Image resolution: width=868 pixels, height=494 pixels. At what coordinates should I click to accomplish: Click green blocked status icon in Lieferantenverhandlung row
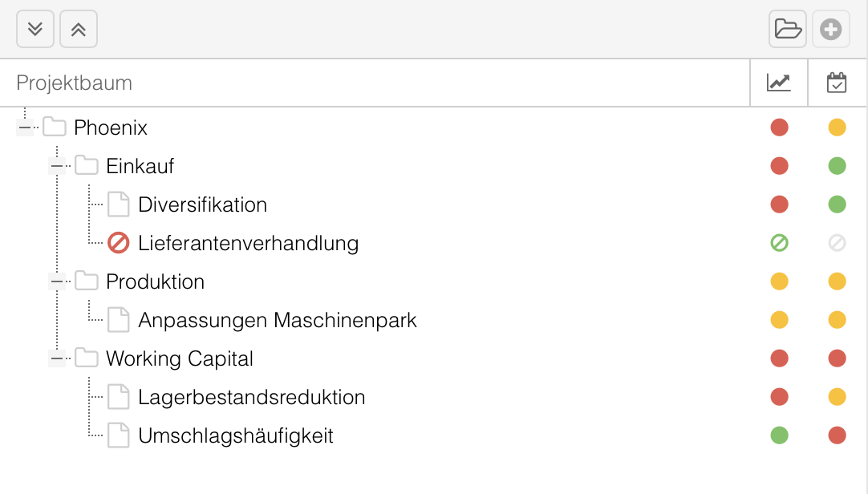click(779, 243)
